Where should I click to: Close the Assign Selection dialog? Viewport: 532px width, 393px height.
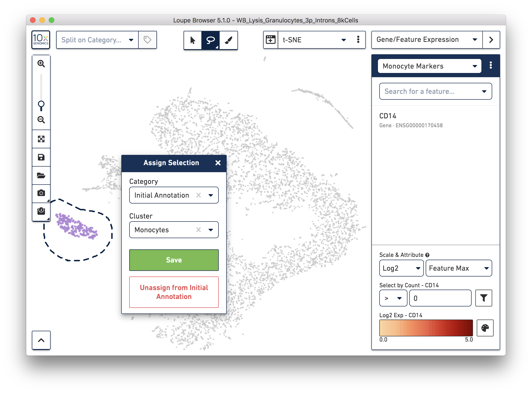pos(218,163)
